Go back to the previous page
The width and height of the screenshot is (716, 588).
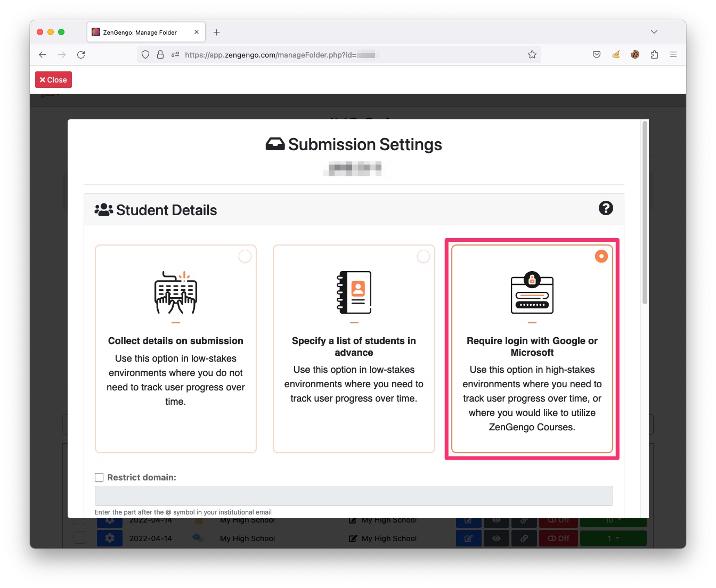coord(43,54)
